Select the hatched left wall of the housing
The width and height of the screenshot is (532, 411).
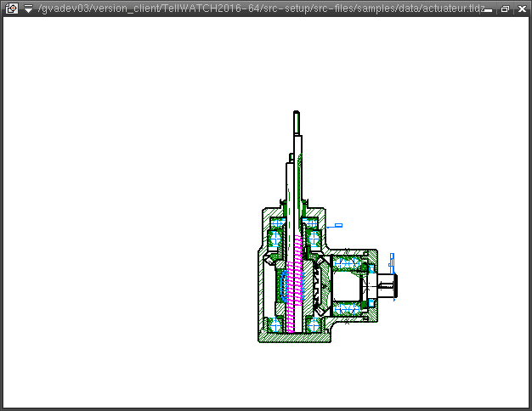[x=262, y=293]
